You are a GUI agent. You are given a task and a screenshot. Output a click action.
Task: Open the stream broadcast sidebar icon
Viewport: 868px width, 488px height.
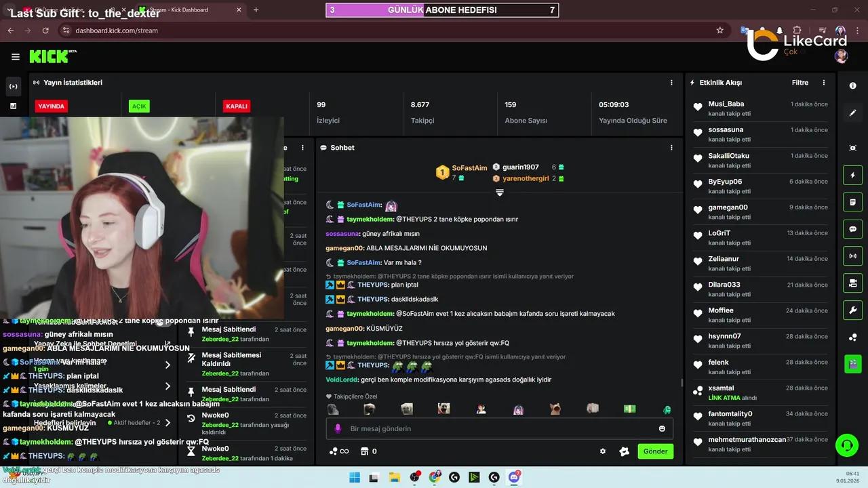[x=13, y=87]
